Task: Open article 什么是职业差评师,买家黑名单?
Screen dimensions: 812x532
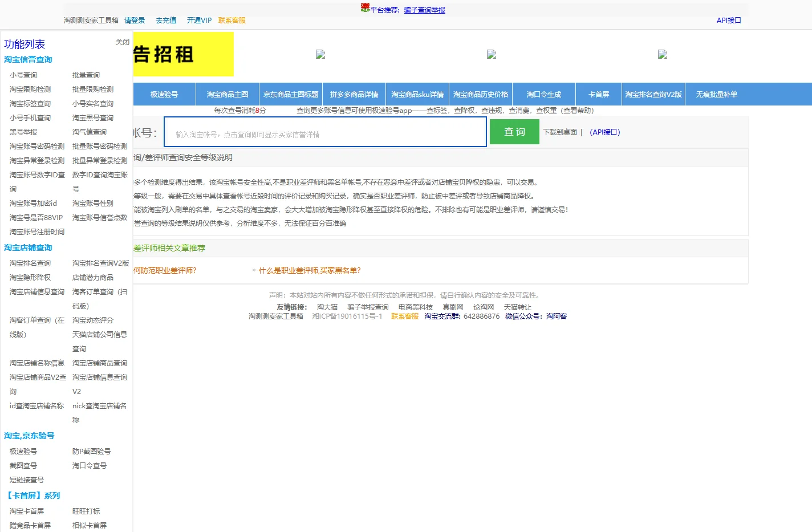Action: (310, 271)
